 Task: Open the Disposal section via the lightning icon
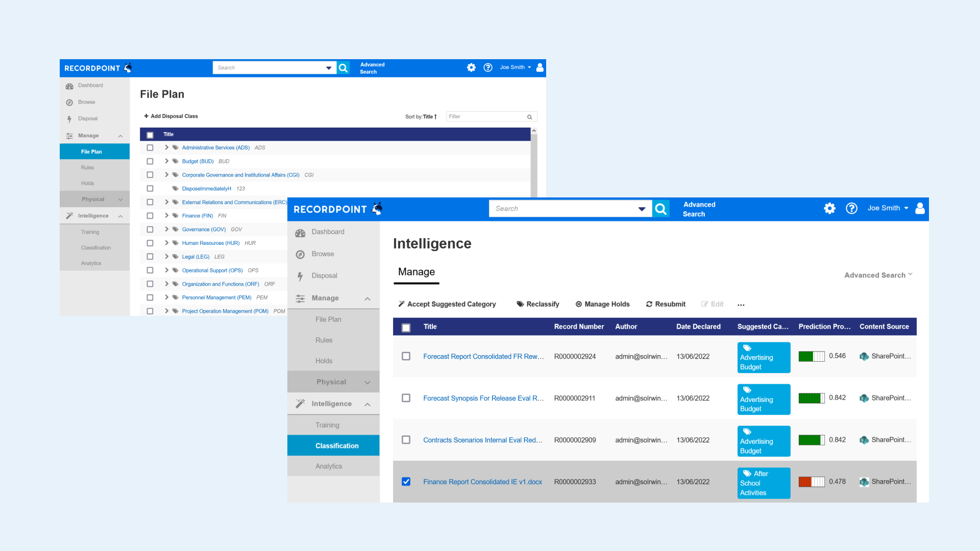tap(300, 275)
